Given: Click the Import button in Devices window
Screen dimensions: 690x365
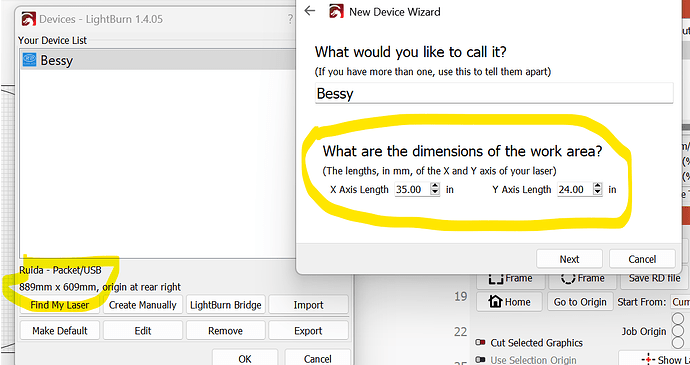Looking at the screenshot, I should [308, 305].
